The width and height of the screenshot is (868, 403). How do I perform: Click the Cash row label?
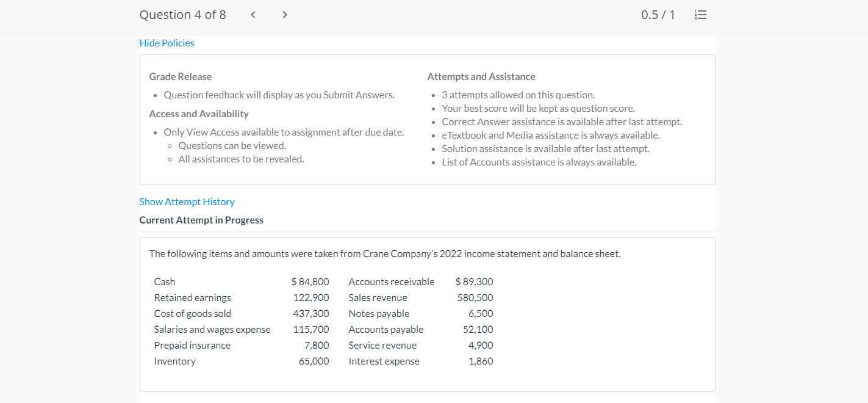coord(165,281)
